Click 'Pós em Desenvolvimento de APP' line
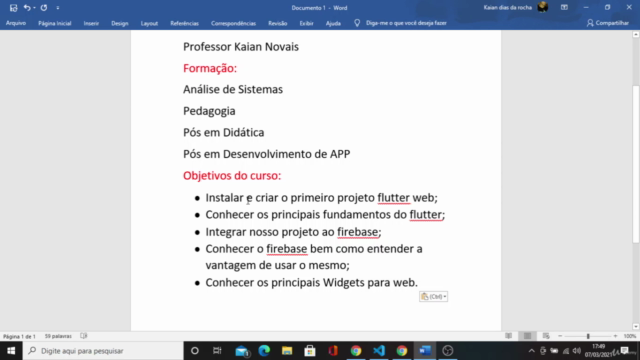This screenshot has height=360, width=640. [x=267, y=154]
